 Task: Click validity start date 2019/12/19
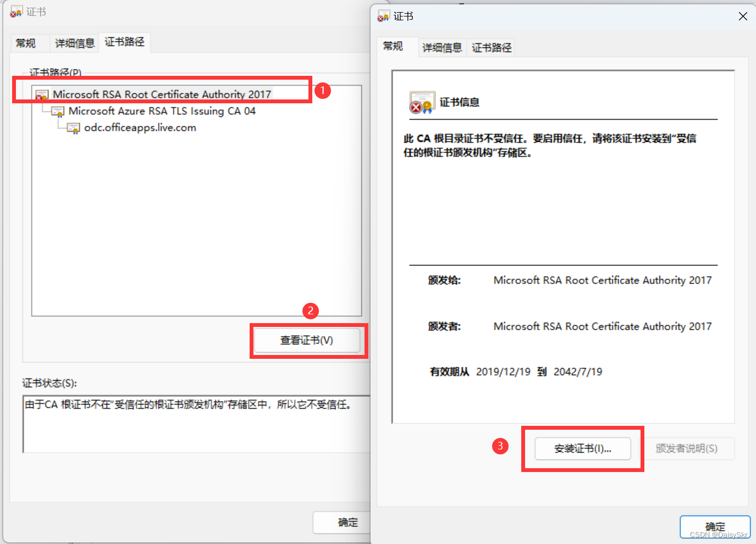(x=503, y=372)
